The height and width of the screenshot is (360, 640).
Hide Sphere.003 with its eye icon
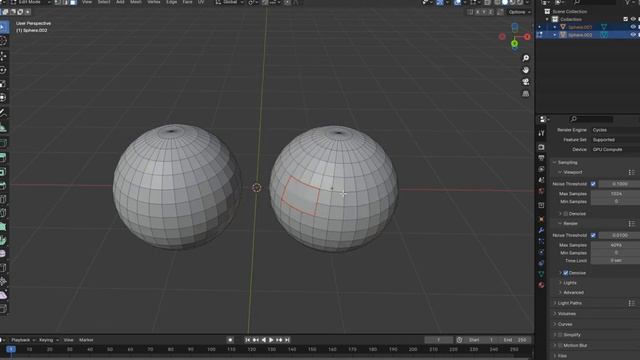click(633, 27)
